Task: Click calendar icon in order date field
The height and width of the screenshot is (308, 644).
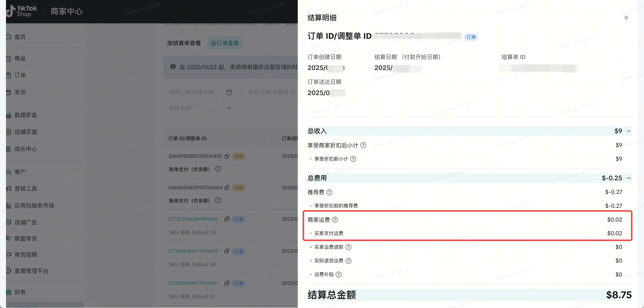Action: point(229,92)
